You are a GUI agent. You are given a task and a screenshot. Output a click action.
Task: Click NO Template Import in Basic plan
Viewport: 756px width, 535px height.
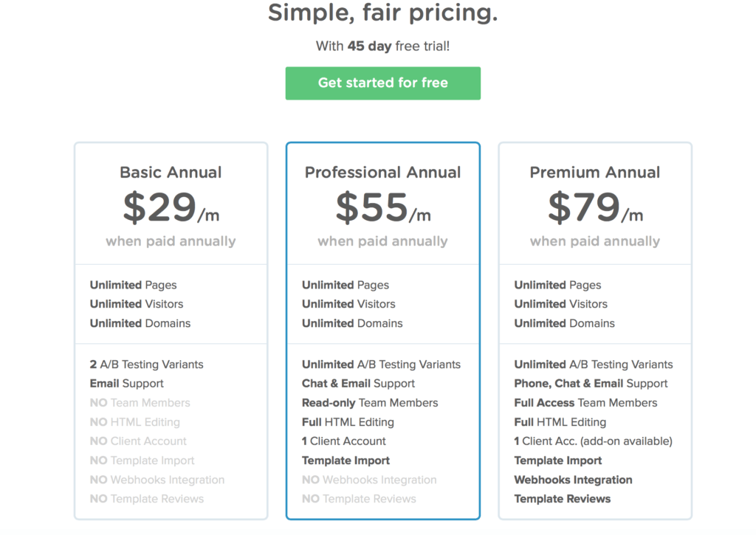(142, 460)
